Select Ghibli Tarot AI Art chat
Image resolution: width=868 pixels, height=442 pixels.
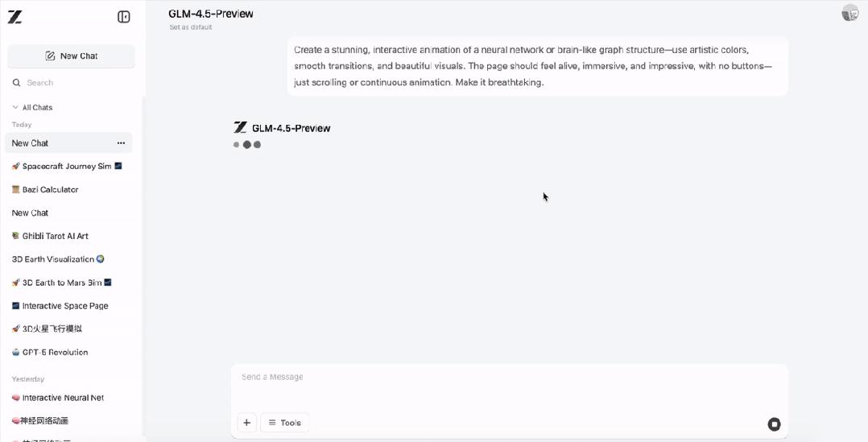[x=55, y=237]
